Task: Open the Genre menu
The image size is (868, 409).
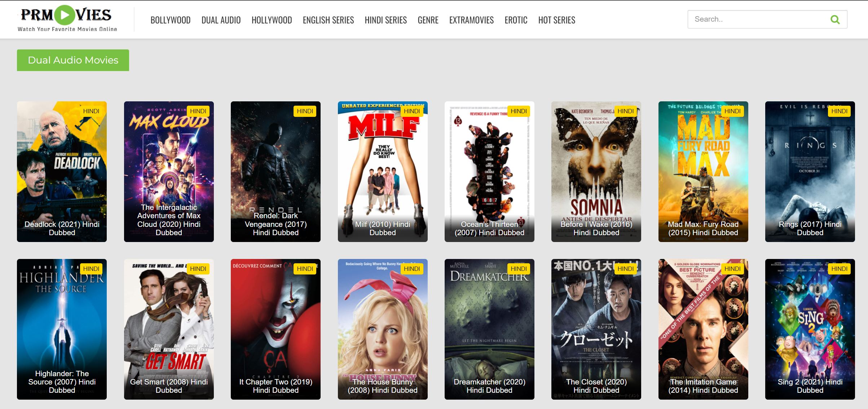Action: pos(428,20)
